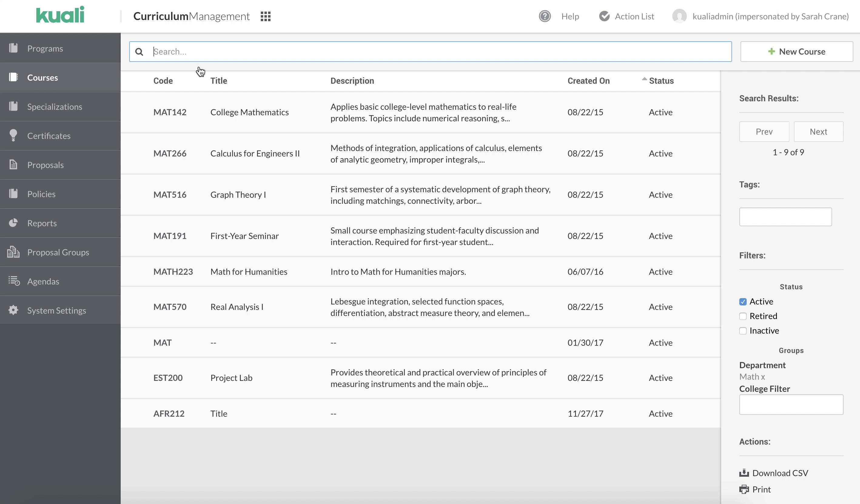Select the Programs icon in the sidebar
Viewport: 860px width, 504px height.
(14, 48)
